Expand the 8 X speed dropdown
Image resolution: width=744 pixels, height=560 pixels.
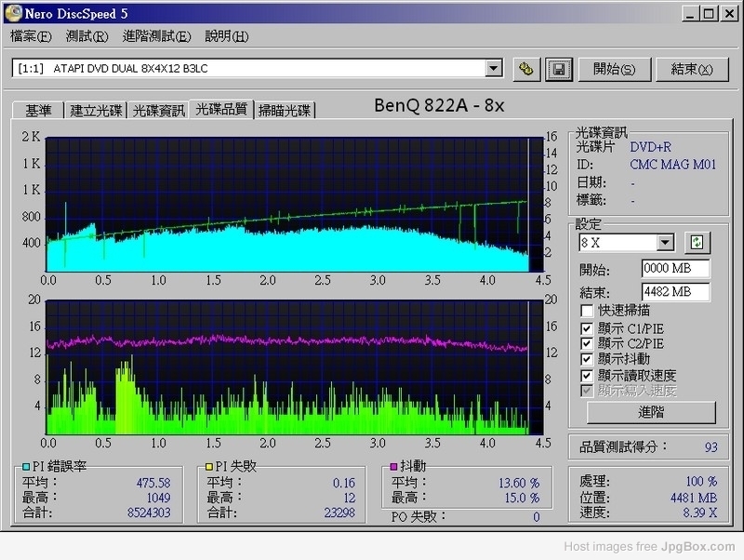pos(665,243)
